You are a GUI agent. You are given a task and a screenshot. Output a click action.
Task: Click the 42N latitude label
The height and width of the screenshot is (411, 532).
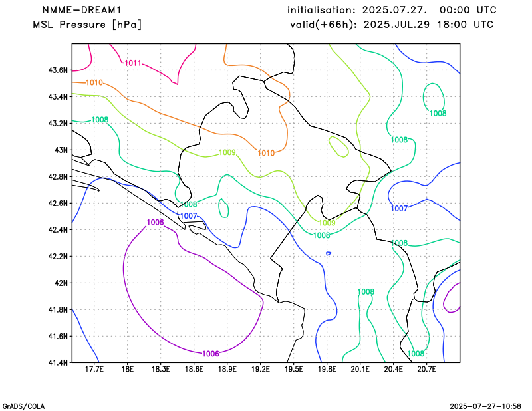click(61, 283)
